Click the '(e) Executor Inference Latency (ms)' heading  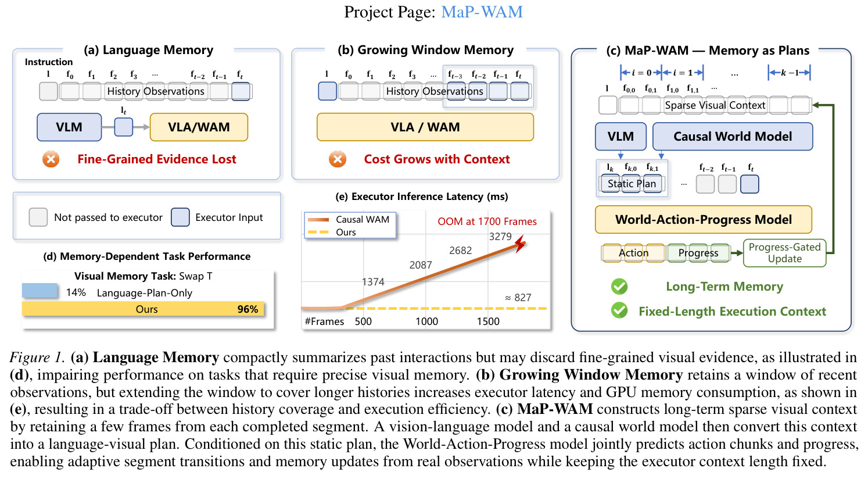tap(422, 196)
